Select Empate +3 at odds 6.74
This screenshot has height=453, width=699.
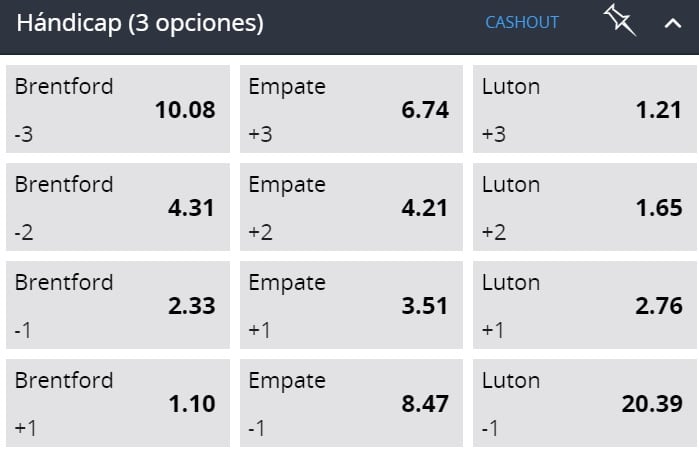click(x=351, y=109)
